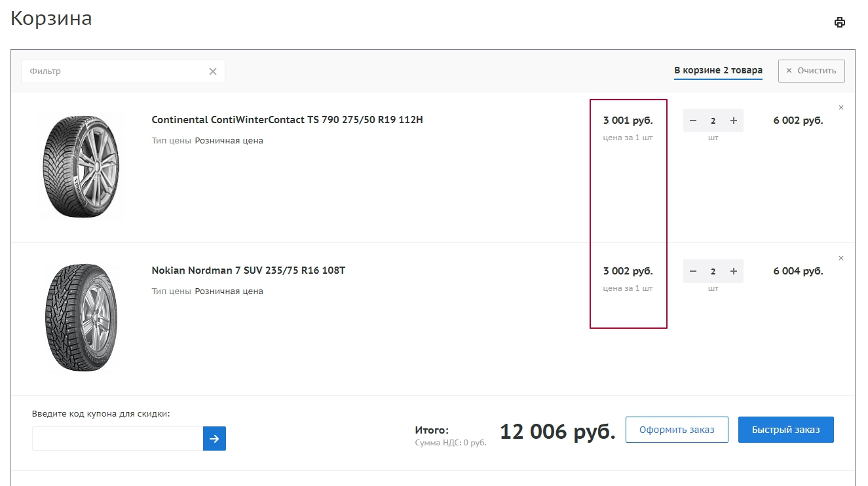The image size is (868, 486).
Task: Print the cart using the printer icon
Action: coord(839,22)
